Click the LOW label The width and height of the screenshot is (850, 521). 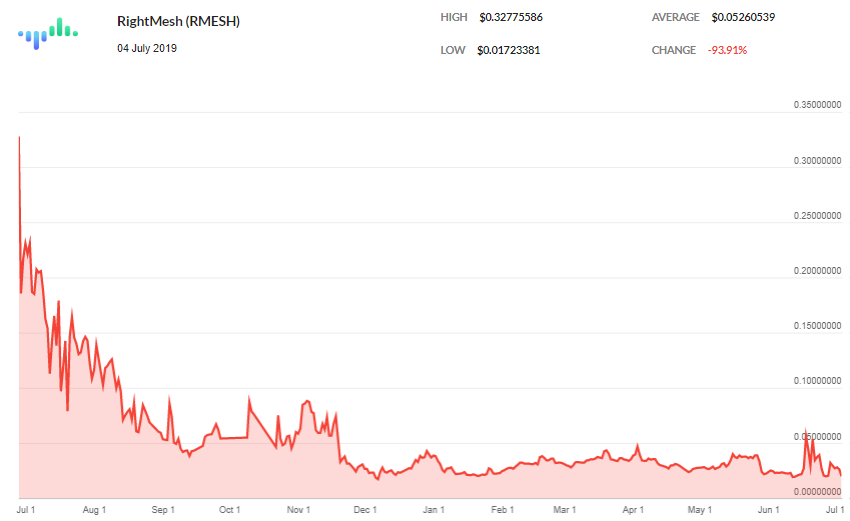tap(453, 50)
